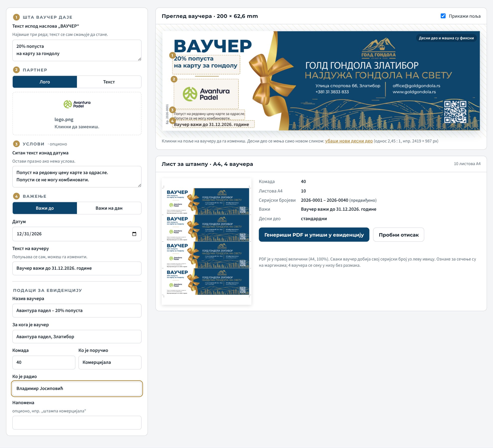Screen dimensions: 493x448
Task: Click office@goldgondola.rs on the voucher
Action: [x=416, y=86]
